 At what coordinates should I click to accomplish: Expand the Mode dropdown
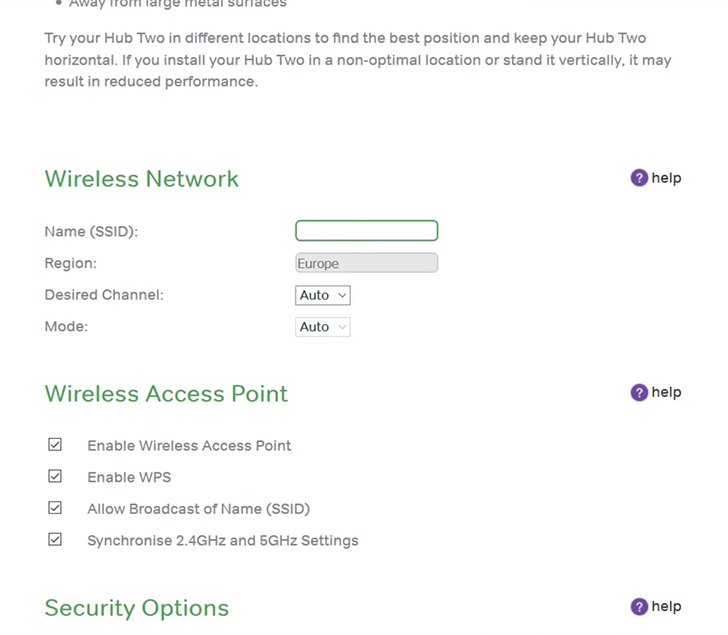323,327
